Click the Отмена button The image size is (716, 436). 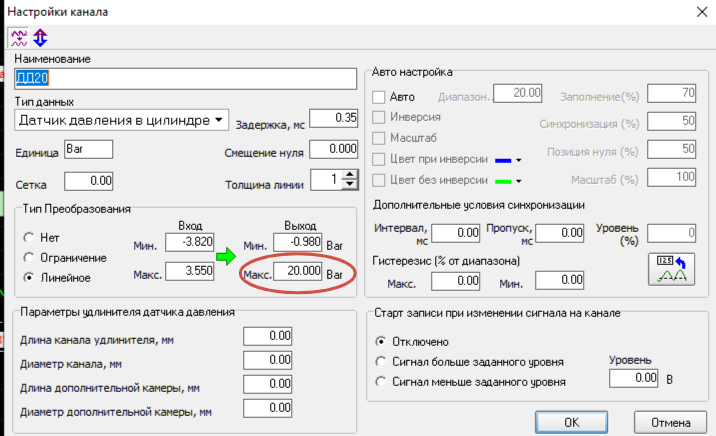click(x=670, y=422)
